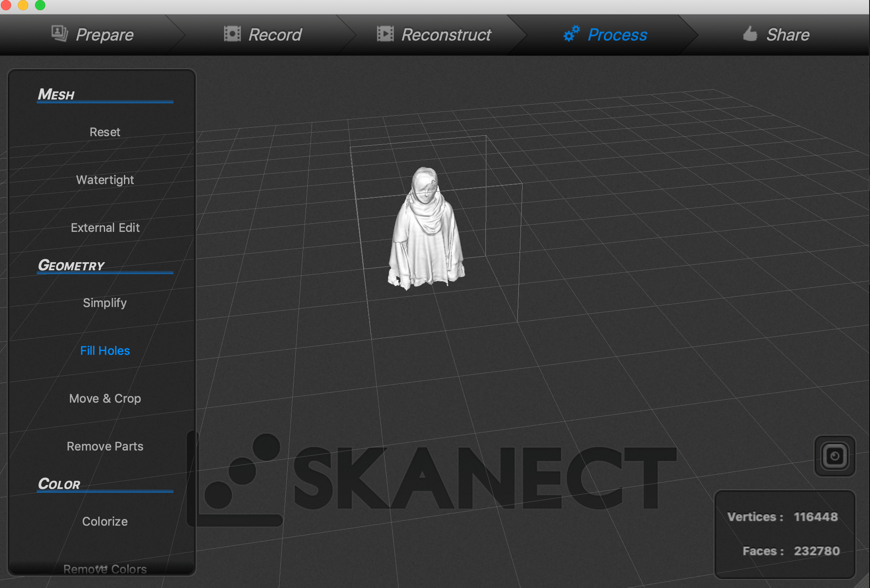Click the Reconstruct play-film icon
The image size is (870, 588).
tap(385, 34)
